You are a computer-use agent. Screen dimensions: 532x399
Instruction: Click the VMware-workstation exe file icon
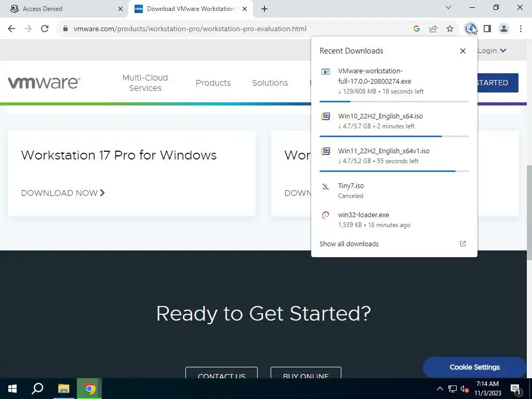pos(326,72)
